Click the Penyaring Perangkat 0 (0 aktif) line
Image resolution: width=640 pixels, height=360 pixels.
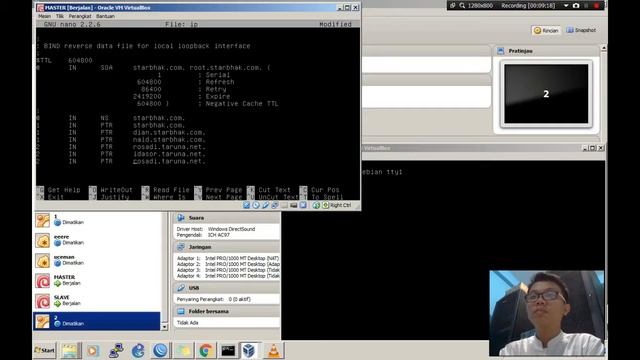[x=213, y=299]
